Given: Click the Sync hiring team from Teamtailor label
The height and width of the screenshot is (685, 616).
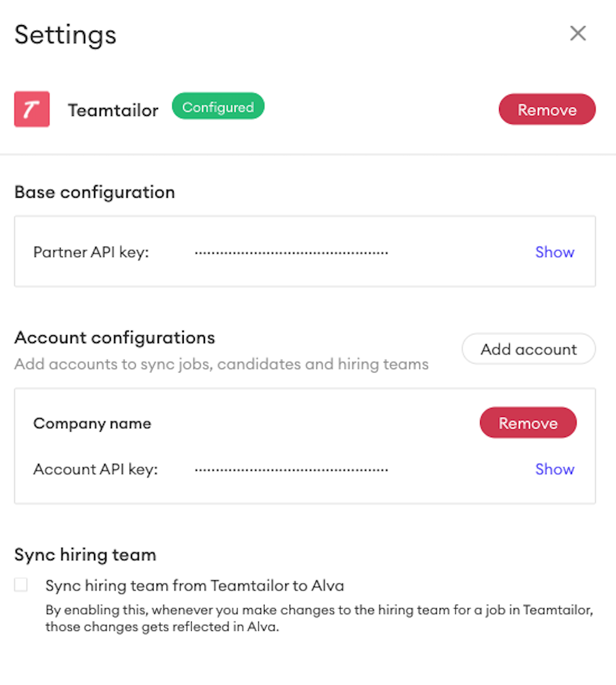Looking at the screenshot, I should [x=195, y=586].
